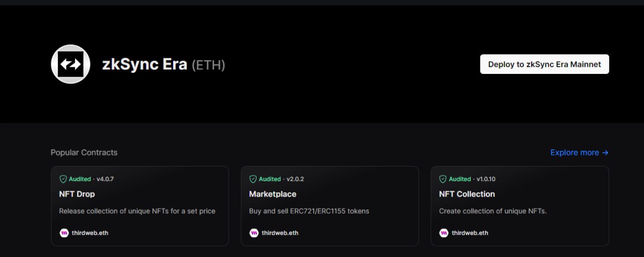Click thirdweb avatar icon on NFT Drop card
This screenshot has width=644, height=257.
point(64,233)
